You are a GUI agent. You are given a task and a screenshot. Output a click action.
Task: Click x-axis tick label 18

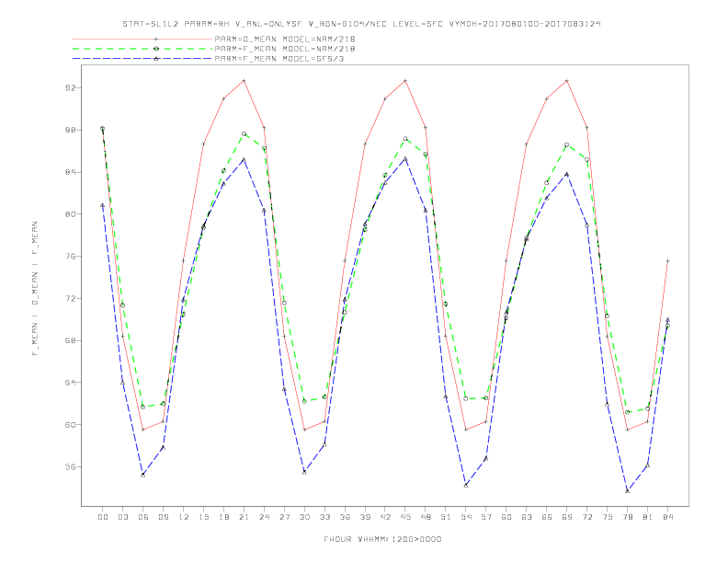(x=223, y=517)
